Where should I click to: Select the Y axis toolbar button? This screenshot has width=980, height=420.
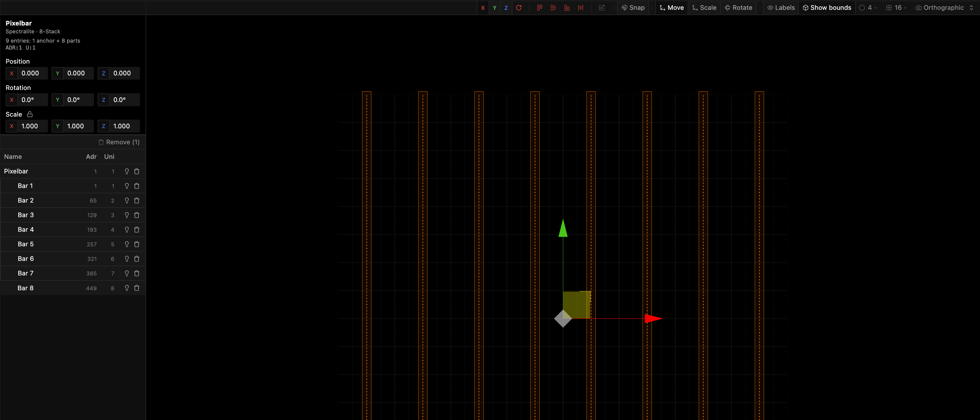(x=494, y=8)
